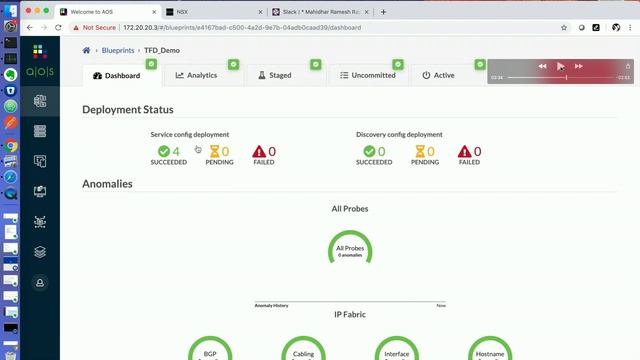Open the server rack Devices sidebar icon
640x360 pixels.
(x=40, y=131)
